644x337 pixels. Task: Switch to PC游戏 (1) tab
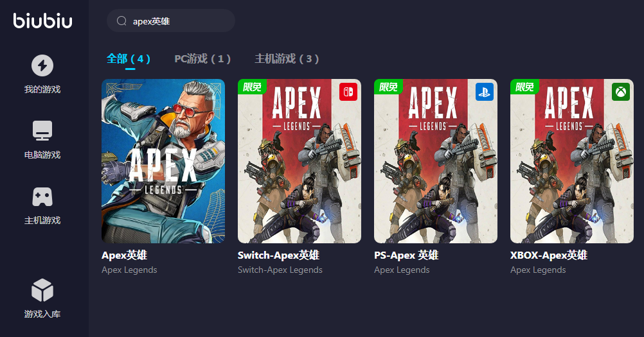click(202, 58)
